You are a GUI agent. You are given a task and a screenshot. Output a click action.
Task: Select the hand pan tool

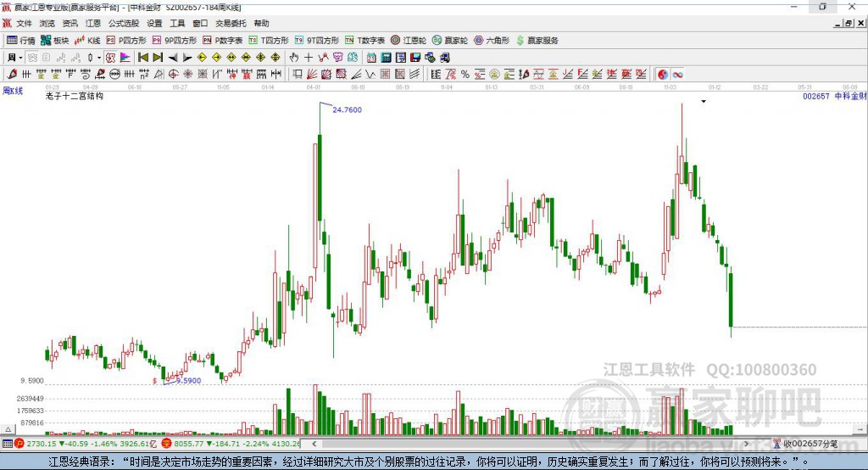click(x=294, y=58)
